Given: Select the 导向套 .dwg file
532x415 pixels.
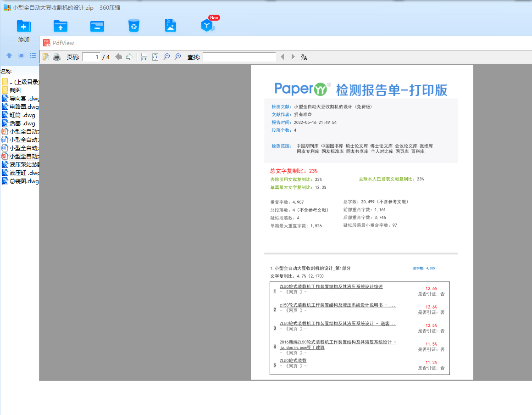Looking at the screenshot, I should pos(20,99).
